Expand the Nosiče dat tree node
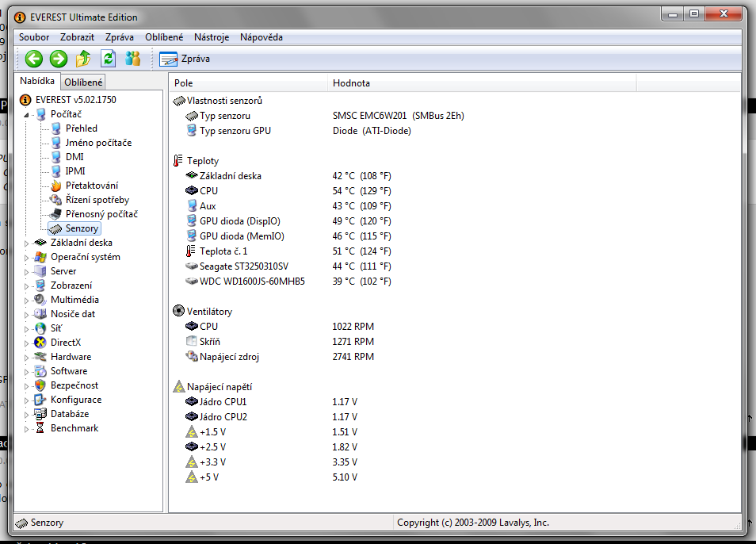 pyautogui.click(x=26, y=315)
